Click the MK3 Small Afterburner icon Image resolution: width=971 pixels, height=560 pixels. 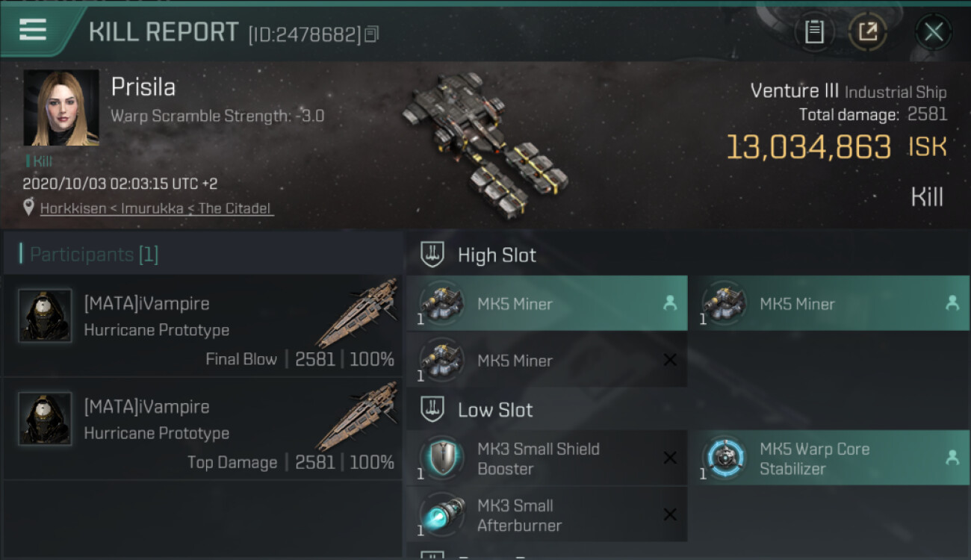[x=442, y=514]
